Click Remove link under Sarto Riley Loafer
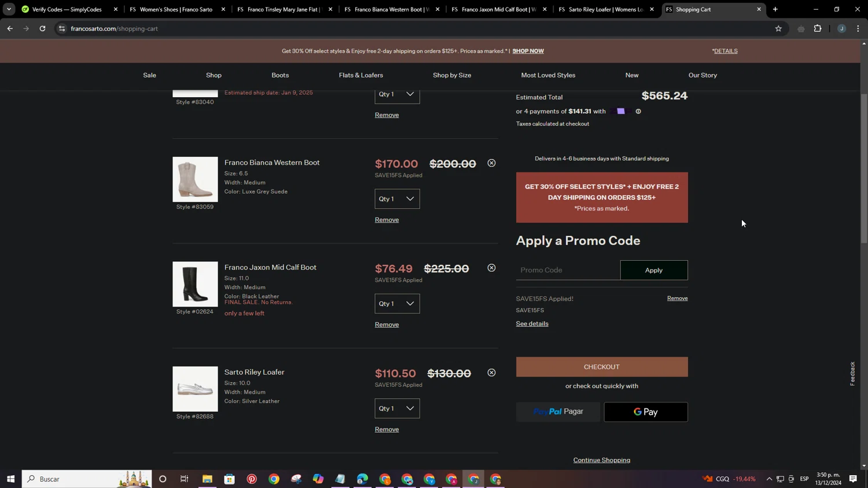Viewport: 868px width, 488px height. click(x=387, y=430)
